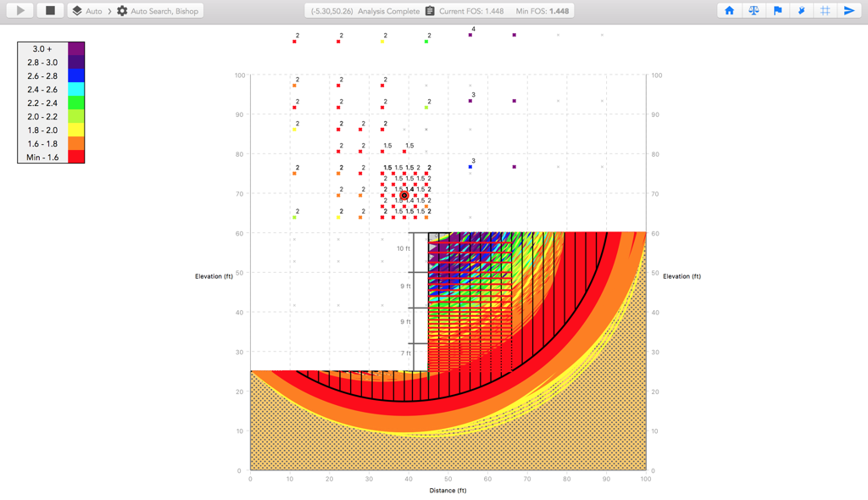The height and width of the screenshot is (500, 868).
Task: Click the layers stack icon beside Auto
Action: pyautogui.click(x=77, y=10)
